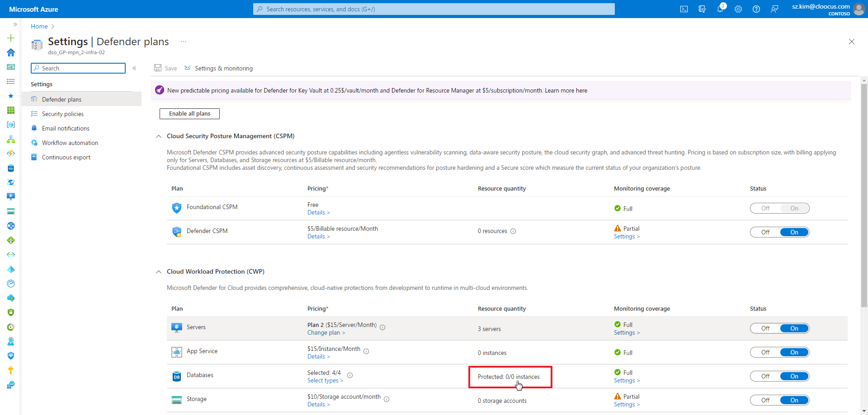The width and height of the screenshot is (868, 415).
Task: Open the Function App lightning icon in sidebar
Action: (11, 154)
